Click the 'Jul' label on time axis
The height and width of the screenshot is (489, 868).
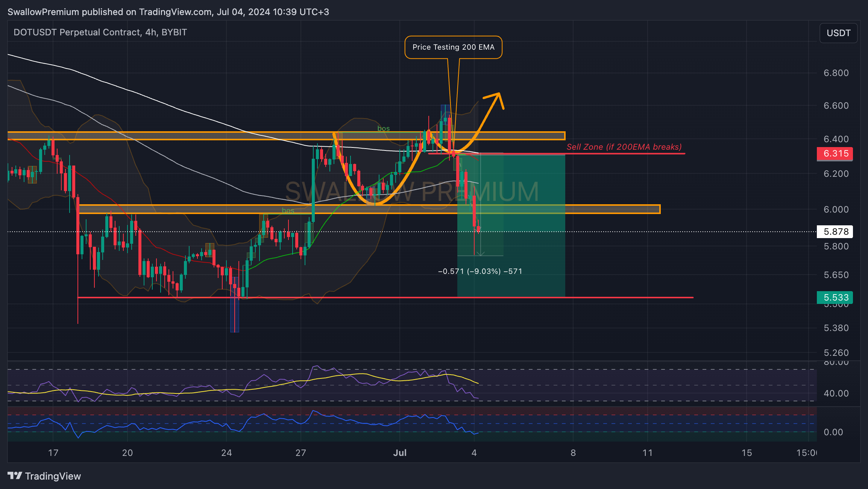click(x=400, y=453)
